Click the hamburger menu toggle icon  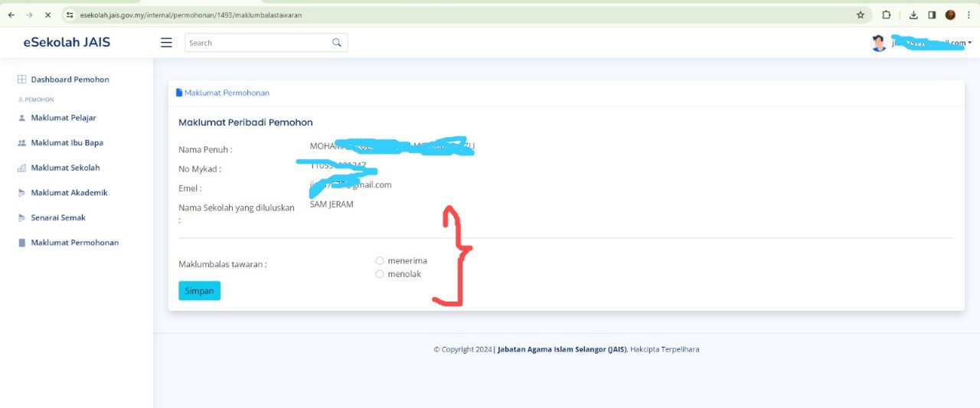click(166, 43)
